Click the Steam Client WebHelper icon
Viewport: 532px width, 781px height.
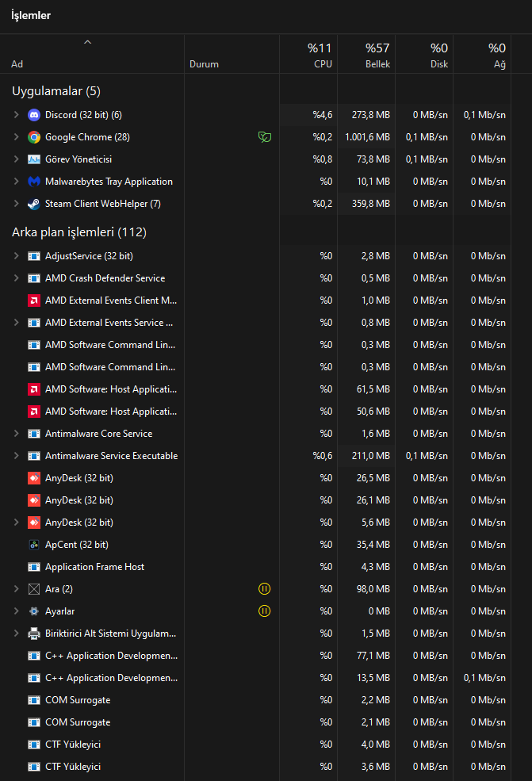[34, 204]
